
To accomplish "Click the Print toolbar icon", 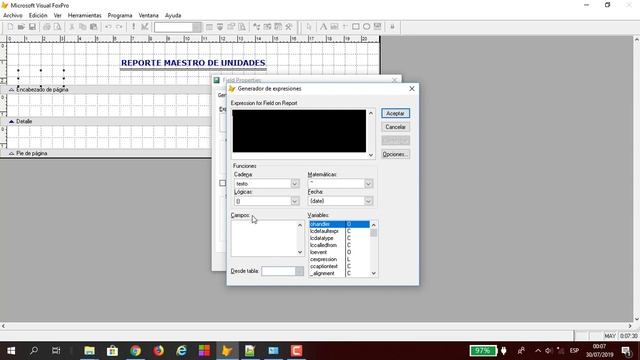I will pyautogui.click(x=47, y=27).
